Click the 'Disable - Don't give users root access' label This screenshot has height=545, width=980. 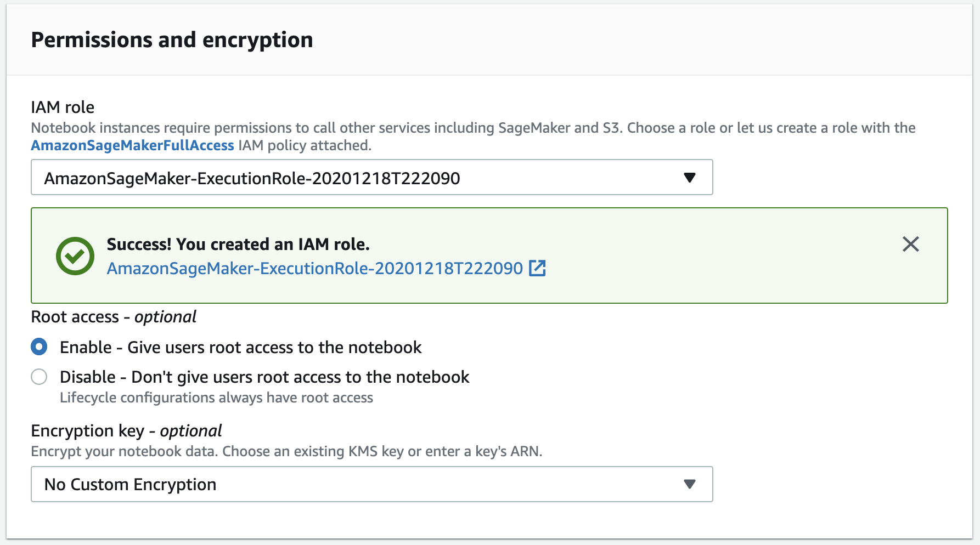pos(264,377)
